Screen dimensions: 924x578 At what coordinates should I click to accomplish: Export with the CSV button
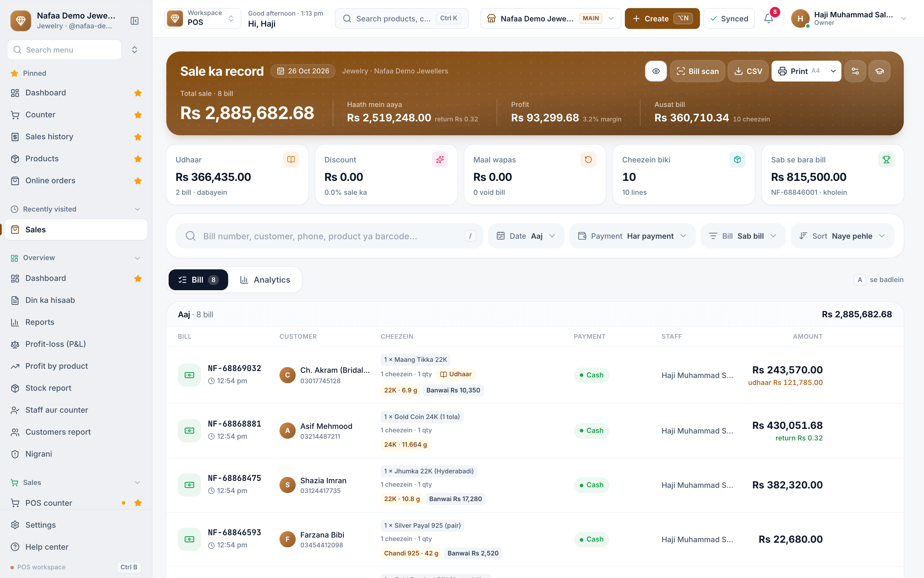pyautogui.click(x=748, y=71)
